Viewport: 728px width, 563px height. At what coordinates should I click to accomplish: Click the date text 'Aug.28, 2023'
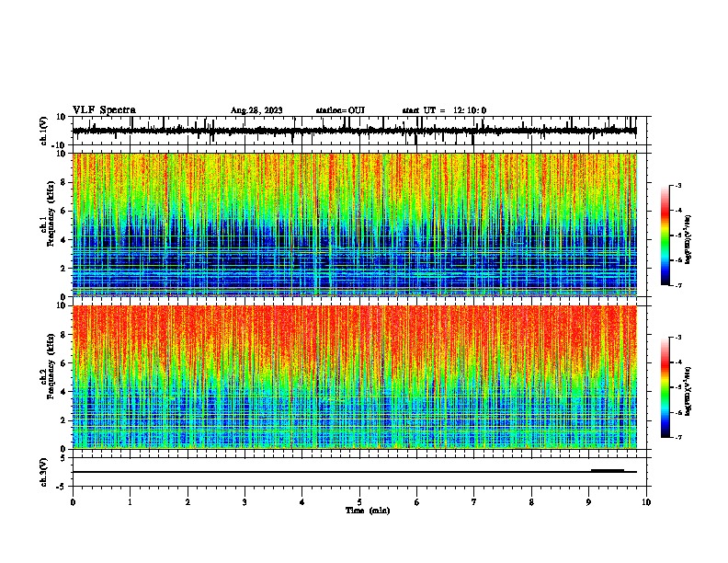click(256, 110)
